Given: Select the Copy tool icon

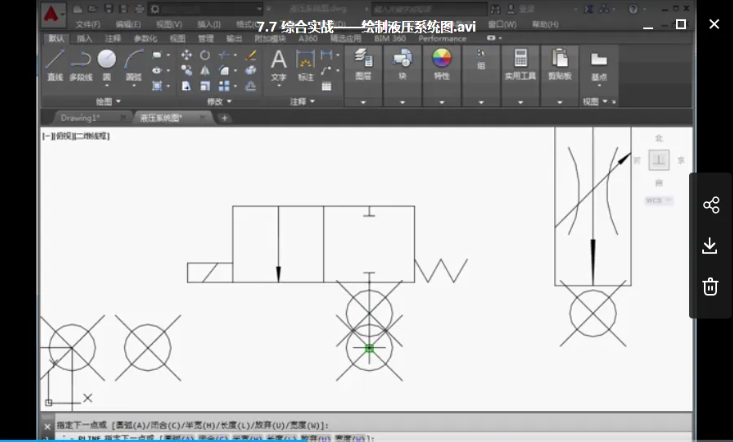Looking at the screenshot, I should pos(186,71).
